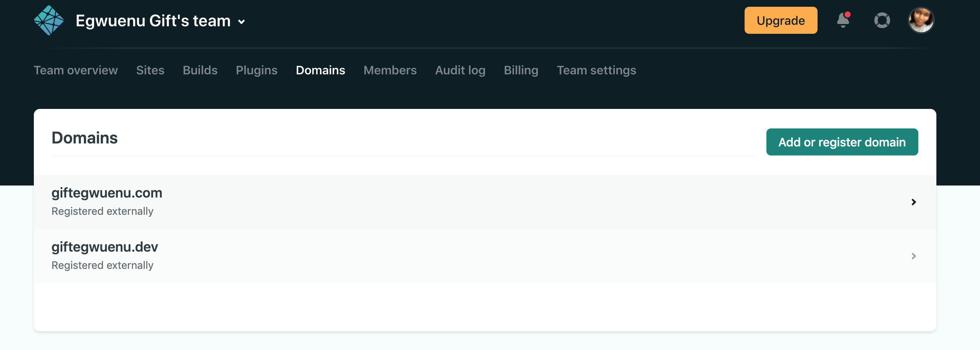Open the help and support icon
Viewport: 980px width, 350px height.
click(x=882, y=20)
